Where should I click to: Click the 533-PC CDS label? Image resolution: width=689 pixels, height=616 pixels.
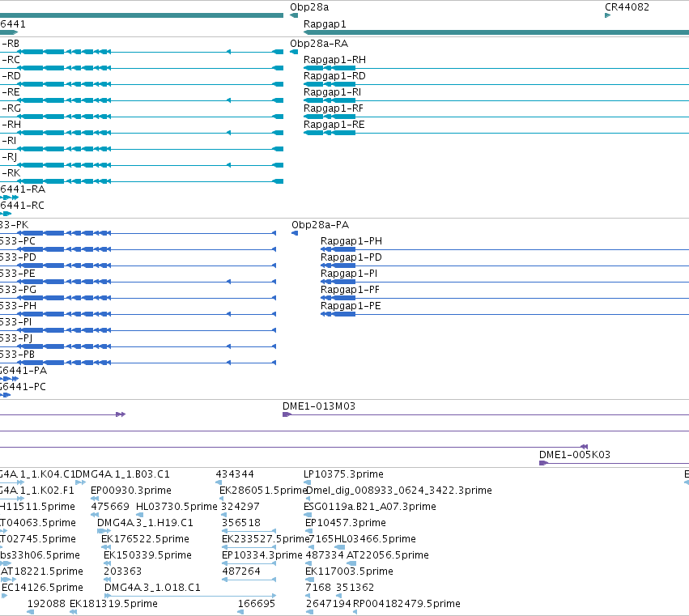(x=18, y=241)
